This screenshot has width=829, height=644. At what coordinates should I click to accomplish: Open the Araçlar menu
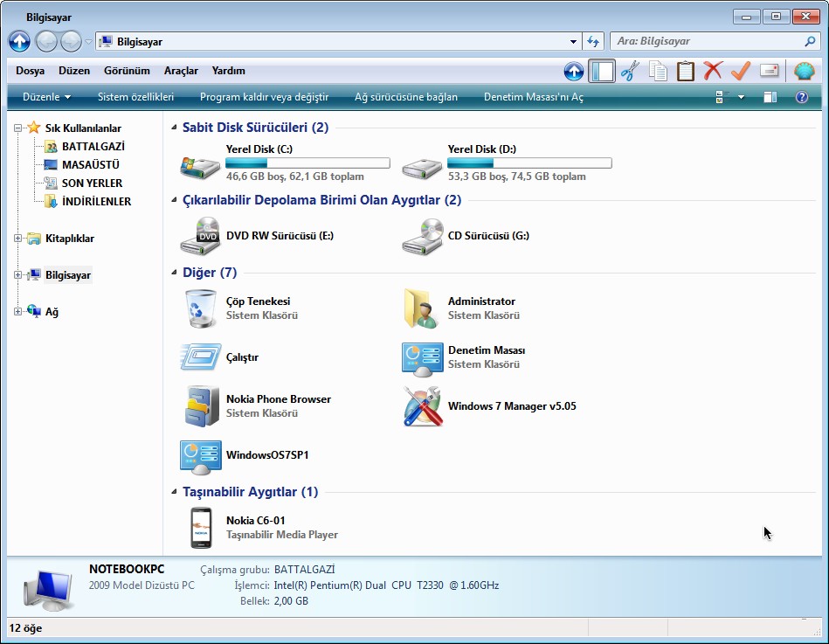pyautogui.click(x=181, y=71)
